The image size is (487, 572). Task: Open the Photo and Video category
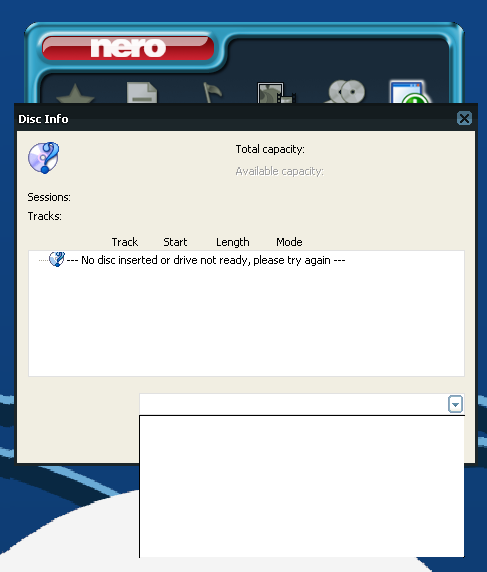click(x=276, y=93)
